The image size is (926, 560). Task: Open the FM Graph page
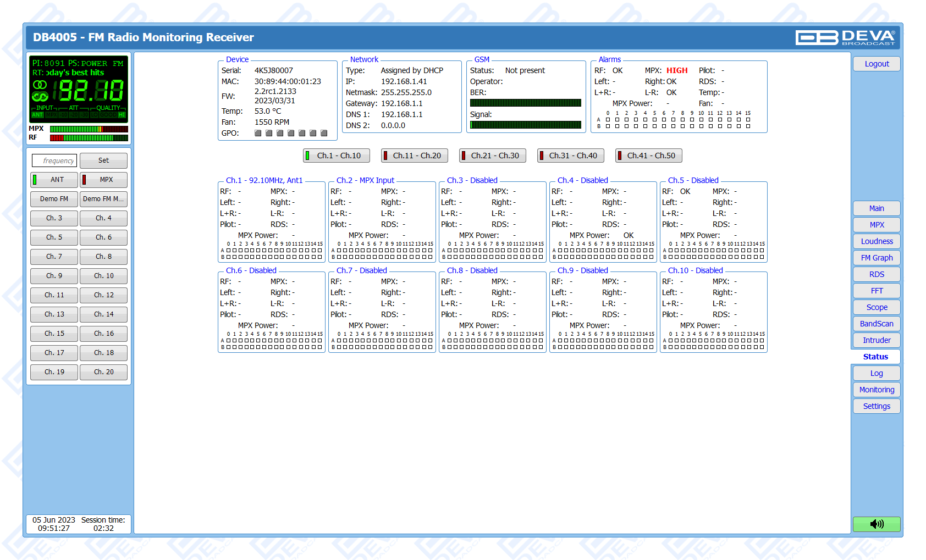(877, 258)
